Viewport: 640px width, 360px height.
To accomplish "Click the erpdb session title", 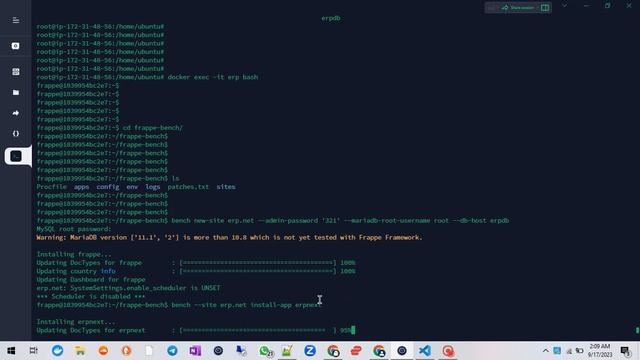I will 331,18.
